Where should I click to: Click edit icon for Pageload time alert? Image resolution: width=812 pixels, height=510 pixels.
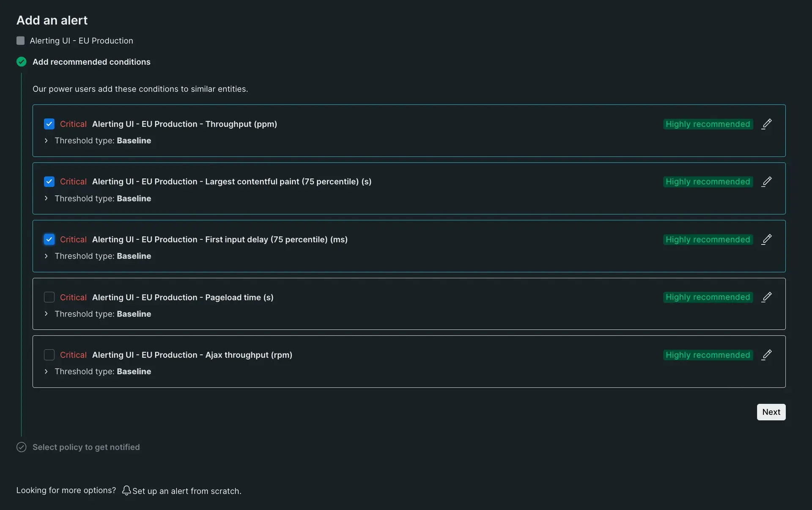click(x=767, y=297)
